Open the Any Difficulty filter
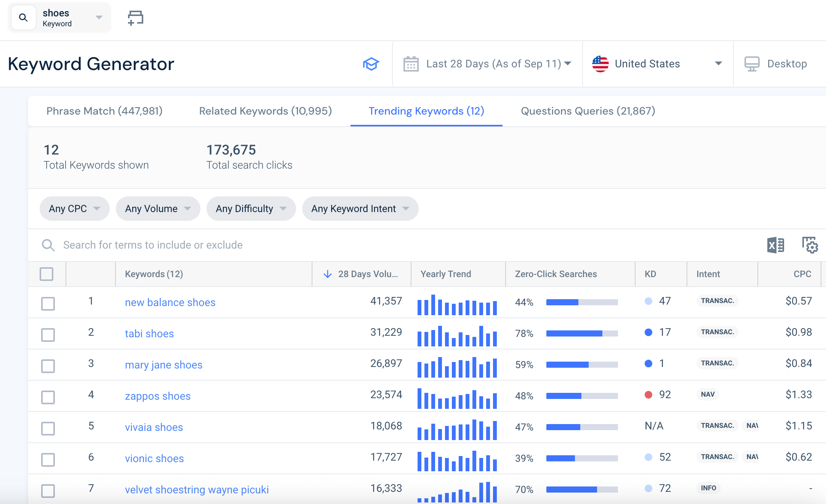The image size is (826, 504). (x=251, y=209)
